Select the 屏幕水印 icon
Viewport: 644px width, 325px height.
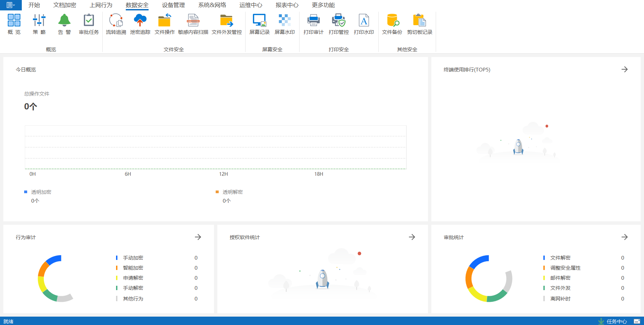tap(284, 21)
